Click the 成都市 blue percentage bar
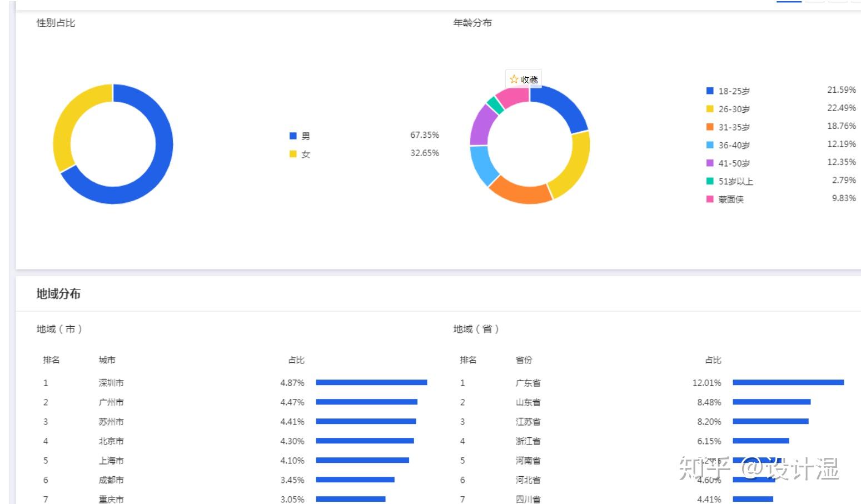Image resolution: width=861 pixels, height=504 pixels. (x=355, y=480)
